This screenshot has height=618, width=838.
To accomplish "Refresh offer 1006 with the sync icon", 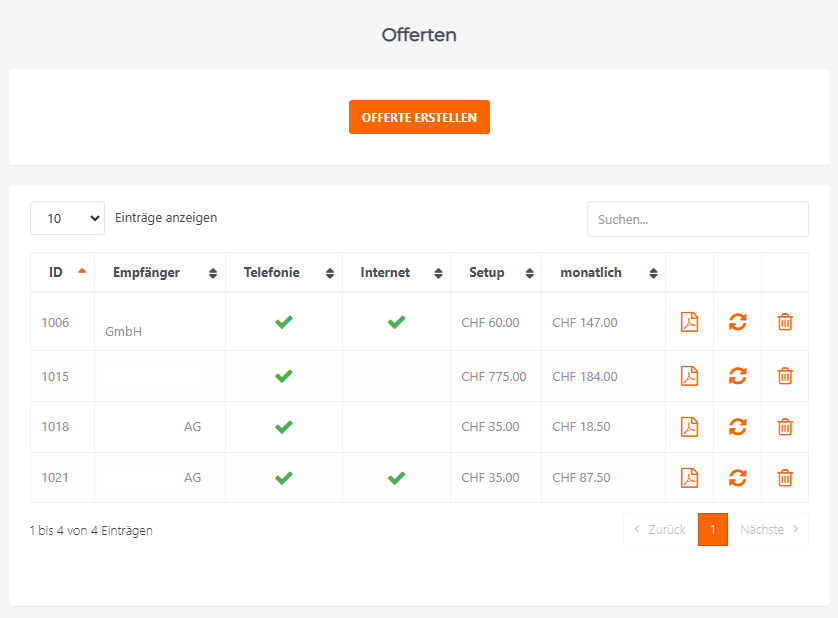I will [x=737, y=322].
